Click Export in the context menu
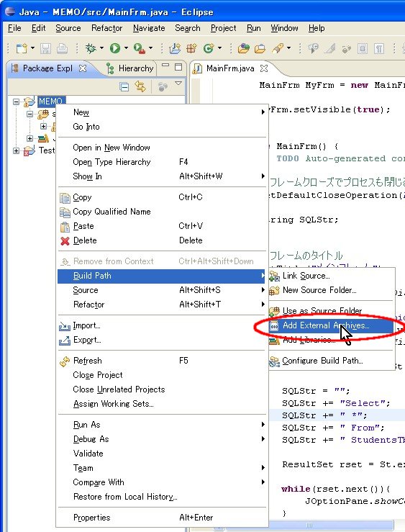Viewport: 405px width, 532px height. tap(162, 340)
